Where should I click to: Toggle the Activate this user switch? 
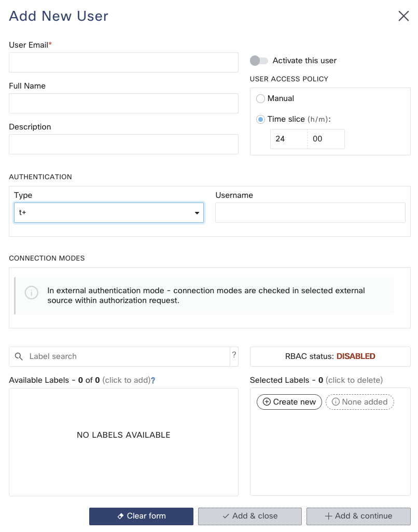(x=259, y=61)
